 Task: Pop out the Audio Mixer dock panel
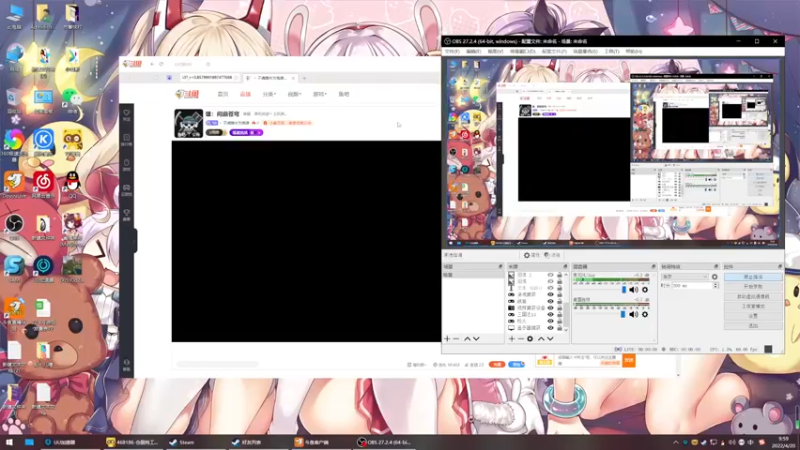653,266
